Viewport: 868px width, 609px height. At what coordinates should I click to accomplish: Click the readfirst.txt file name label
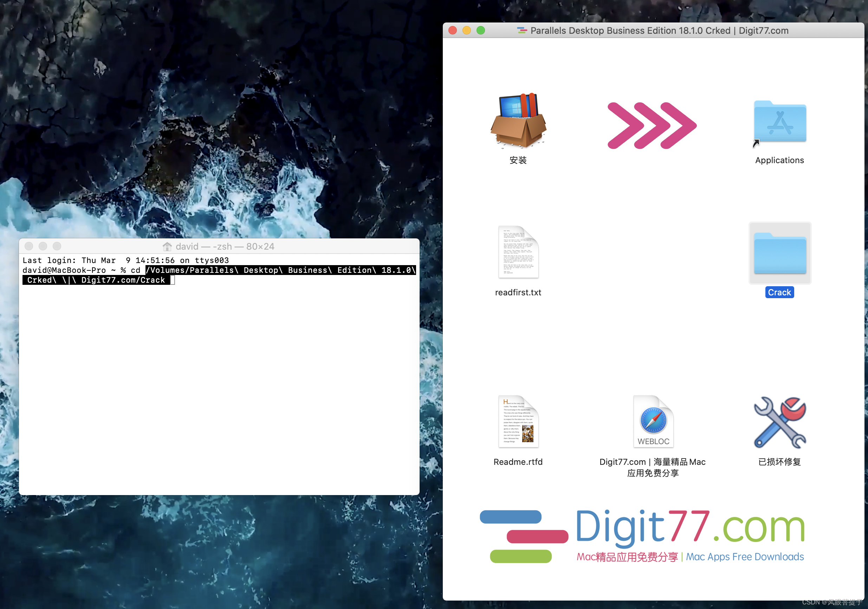(518, 293)
